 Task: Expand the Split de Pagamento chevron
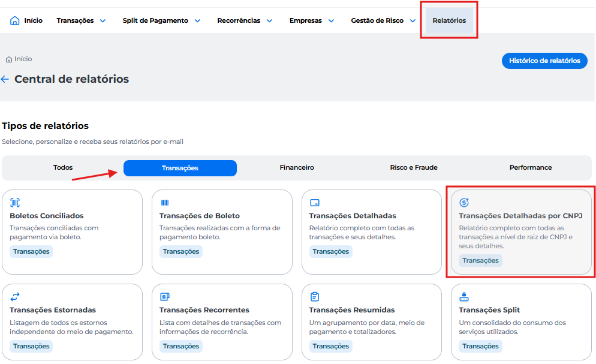(197, 21)
